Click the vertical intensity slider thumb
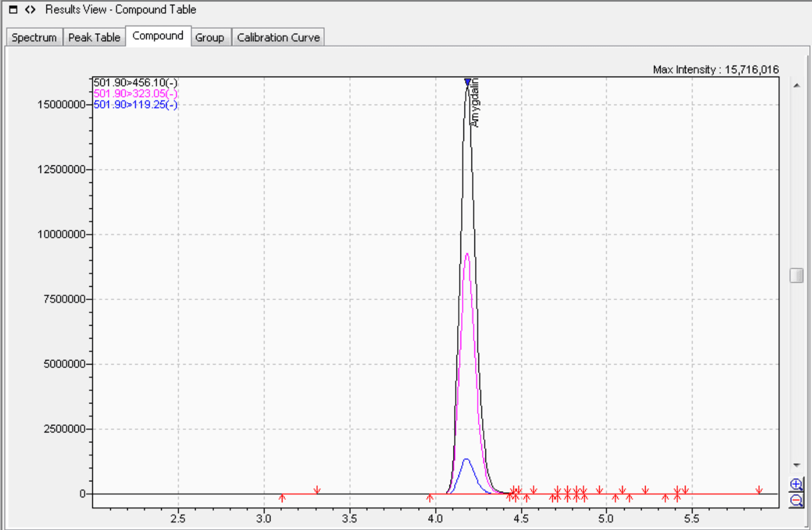The height and width of the screenshot is (530, 812). pyautogui.click(x=796, y=275)
